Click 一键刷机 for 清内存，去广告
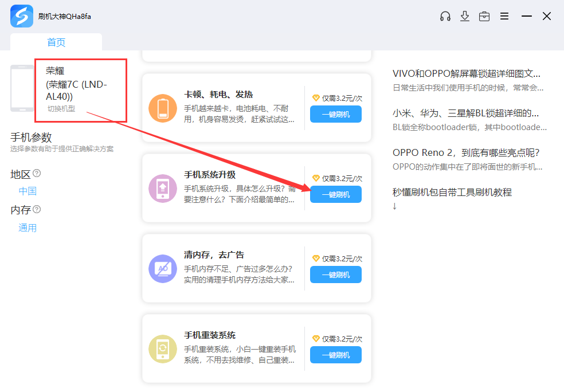The height and width of the screenshot is (392, 564). (x=336, y=275)
